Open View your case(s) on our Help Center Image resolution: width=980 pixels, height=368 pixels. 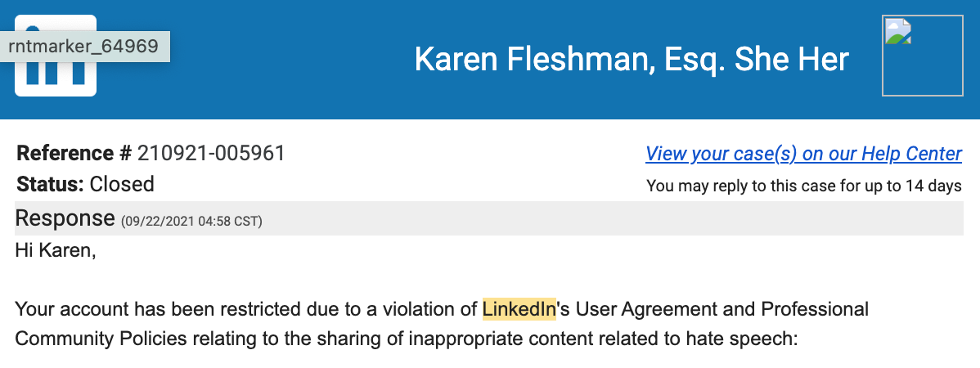(803, 153)
